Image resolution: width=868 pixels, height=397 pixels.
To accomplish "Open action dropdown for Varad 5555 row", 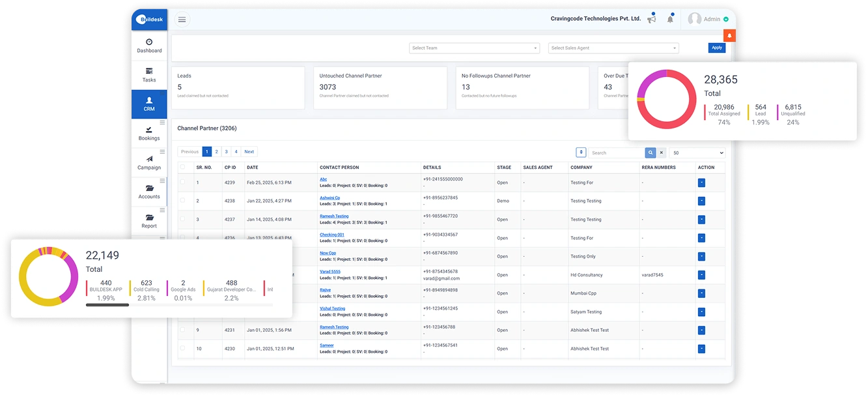I will tap(701, 275).
